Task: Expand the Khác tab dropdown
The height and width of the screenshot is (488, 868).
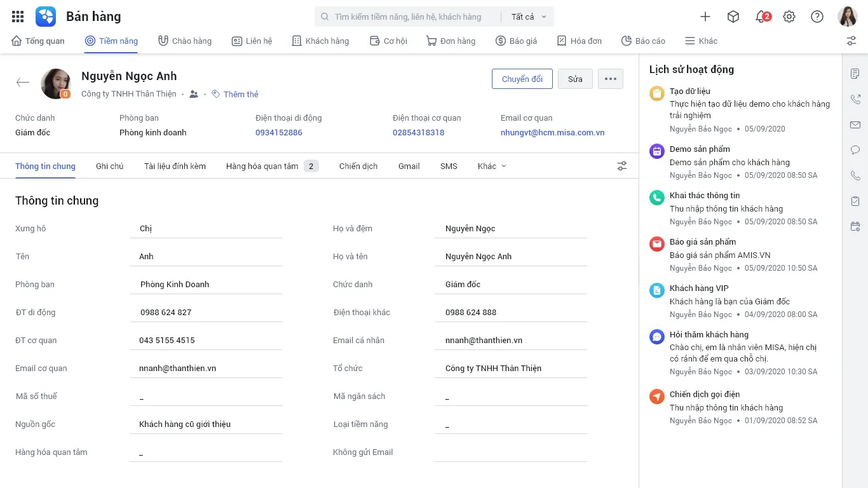Action: [492, 166]
